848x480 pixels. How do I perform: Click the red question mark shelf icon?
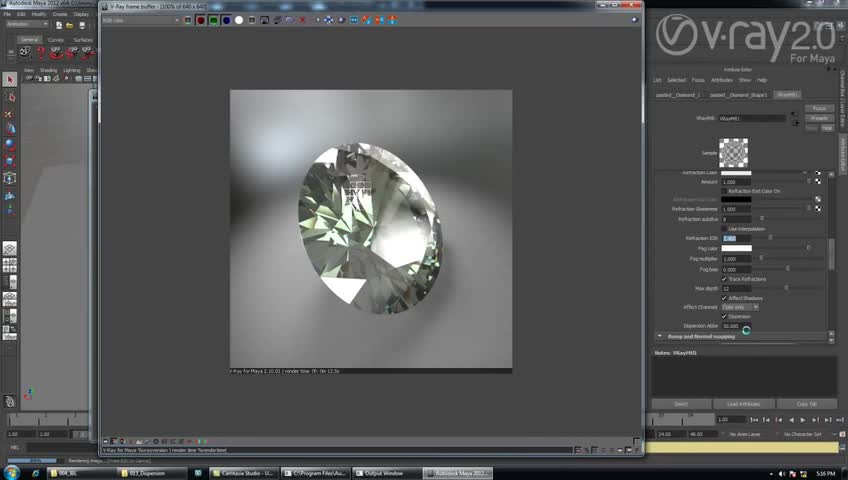tap(41, 52)
